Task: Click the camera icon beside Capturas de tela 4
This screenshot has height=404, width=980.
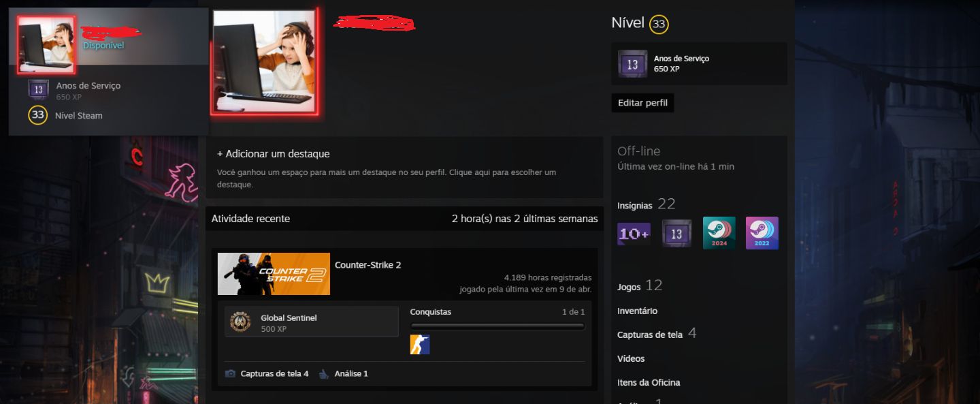Action: [x=231, y=374]
